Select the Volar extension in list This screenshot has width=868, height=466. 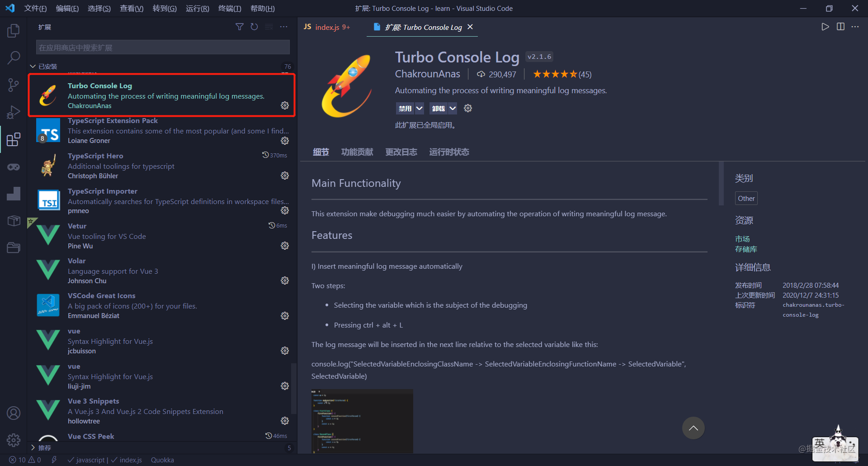point(162,271)
